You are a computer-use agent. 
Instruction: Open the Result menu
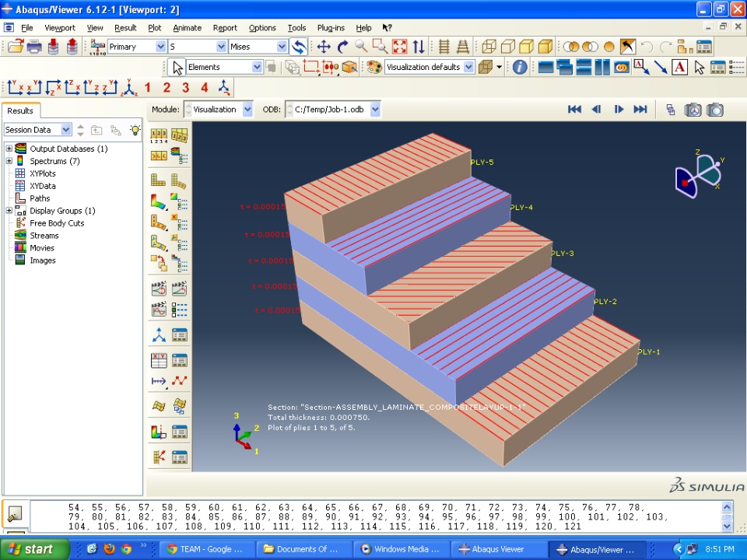tap(125, 28)
